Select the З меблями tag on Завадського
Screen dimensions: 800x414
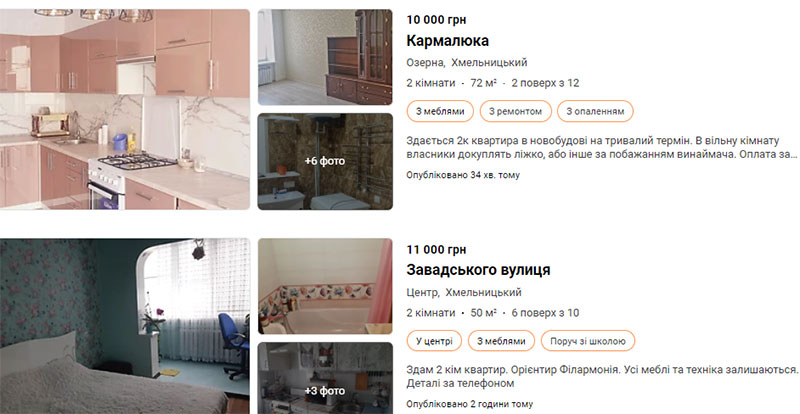[501, 341]
